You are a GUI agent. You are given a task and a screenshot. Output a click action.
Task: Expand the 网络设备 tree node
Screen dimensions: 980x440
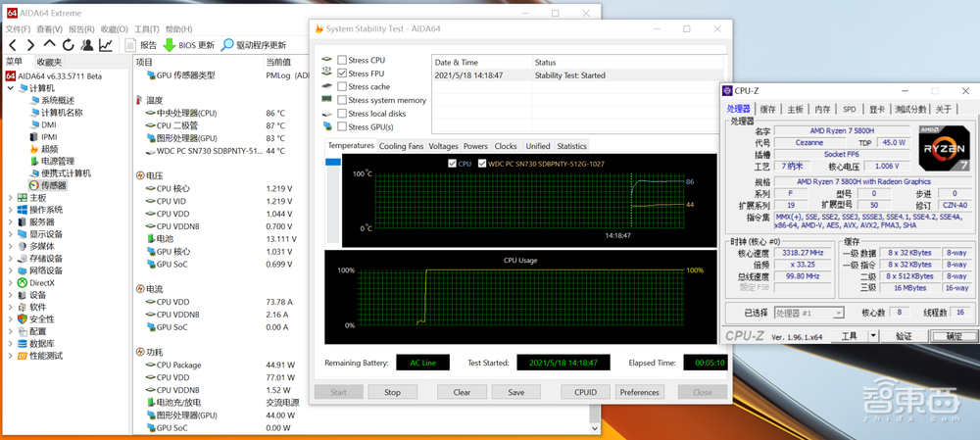point(11,270)
